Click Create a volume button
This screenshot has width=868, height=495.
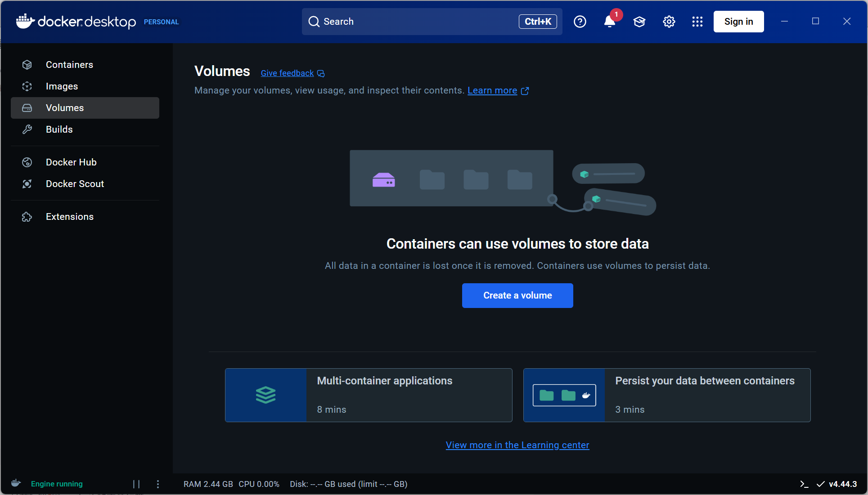[x=517, y=295]
